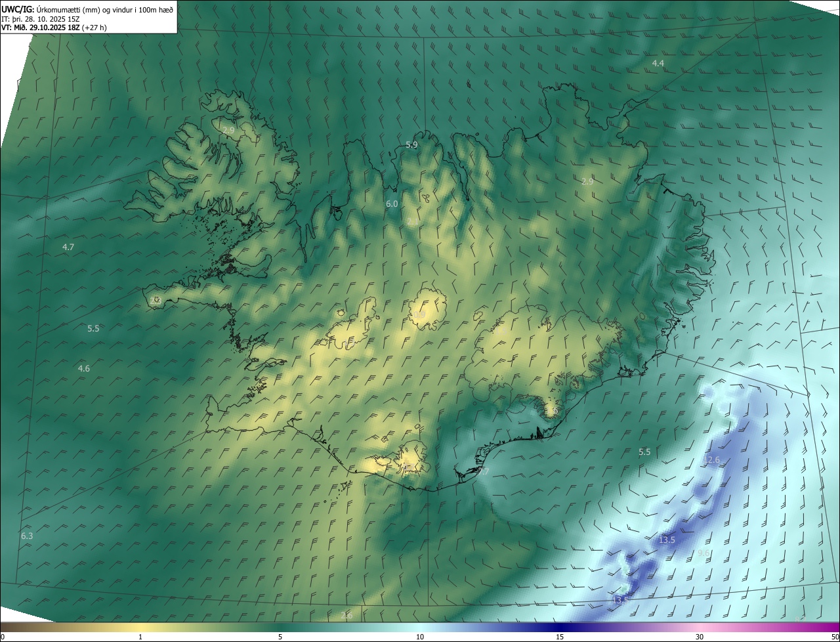The width and height of the screenshot is (840, 642).
Task: Click the 1 label on the colour scale
Action: [140, 637]
